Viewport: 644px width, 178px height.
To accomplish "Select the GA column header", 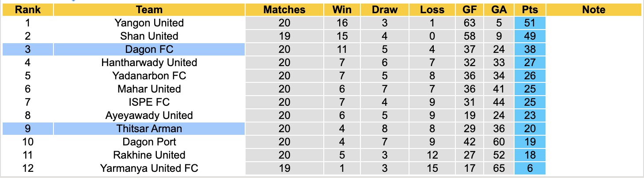I will 498,10.
